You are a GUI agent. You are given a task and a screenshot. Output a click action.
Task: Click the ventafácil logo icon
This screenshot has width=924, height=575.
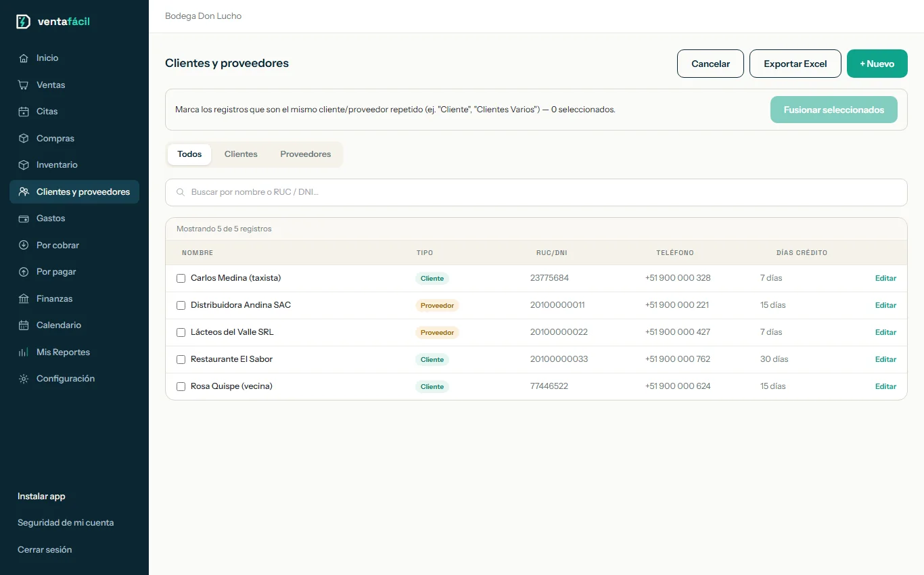click(x=23, y=22)
